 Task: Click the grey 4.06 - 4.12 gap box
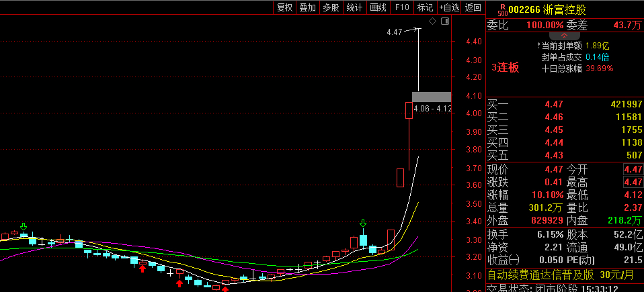click(432, 97)
